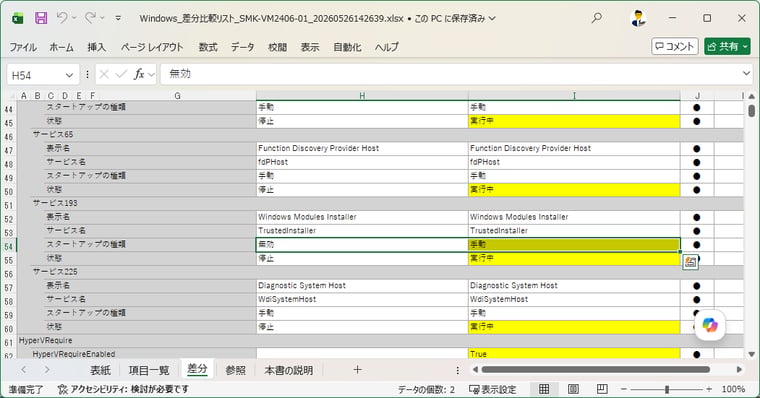The width and height of the screenshot is (760, 398).
Task: Select TrustedInstaller cell in column I
Action: click(x=574, y=231)
